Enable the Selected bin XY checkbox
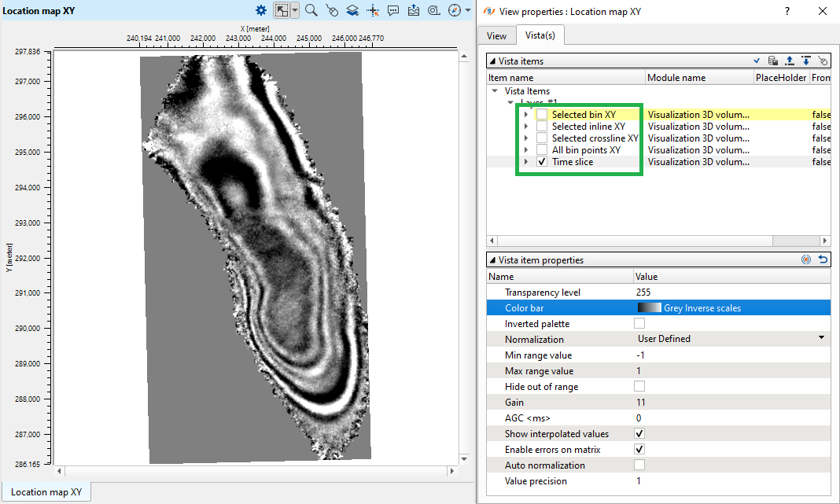This screenshot has width=840, height=504. 542,115
